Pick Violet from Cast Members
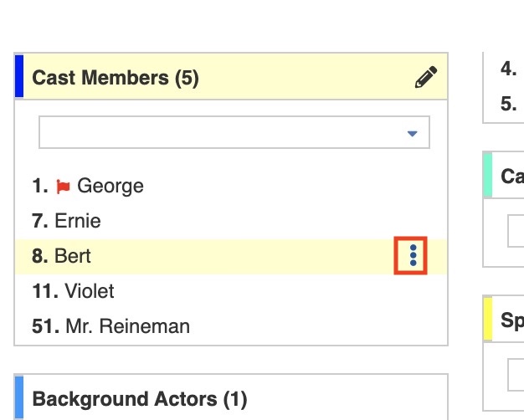Screen dimensions: 524x420 pos(89,291)
